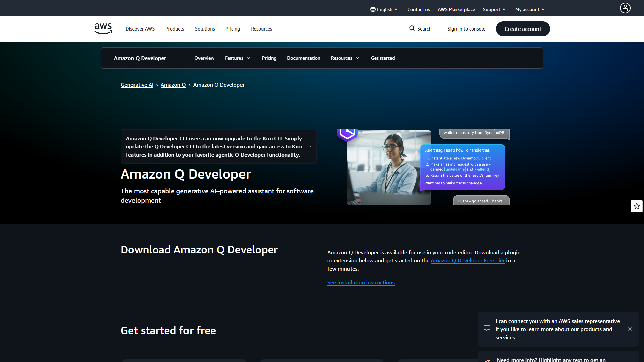Click the chat bubble icon in sales message

[x=487, y=328]
